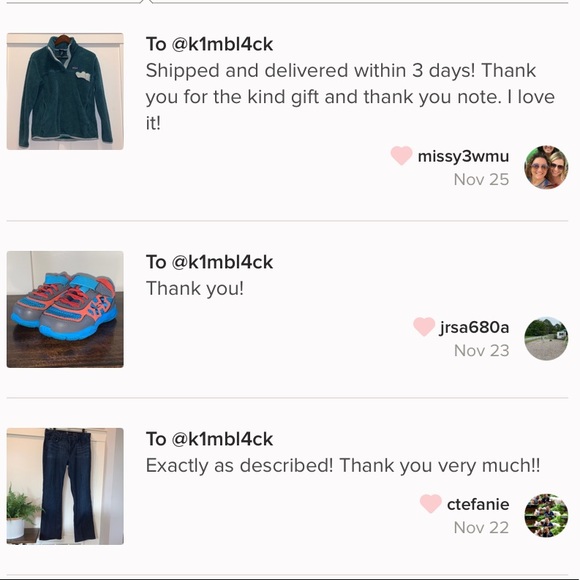Open username ctefanie

pyautogui.click(x=478, y=504)
